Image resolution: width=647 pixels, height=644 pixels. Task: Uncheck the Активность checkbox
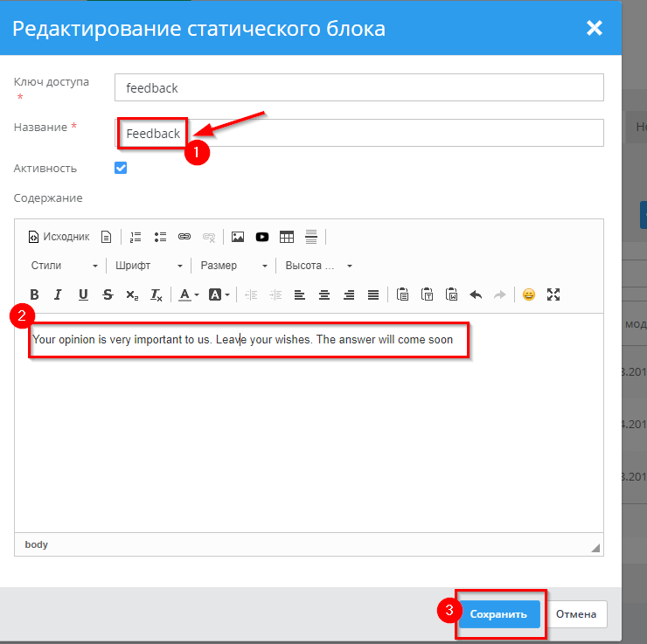(x=121, y=168)
